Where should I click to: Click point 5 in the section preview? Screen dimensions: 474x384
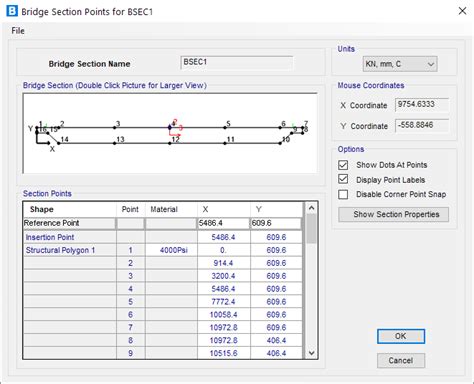[x=225, y=127]
